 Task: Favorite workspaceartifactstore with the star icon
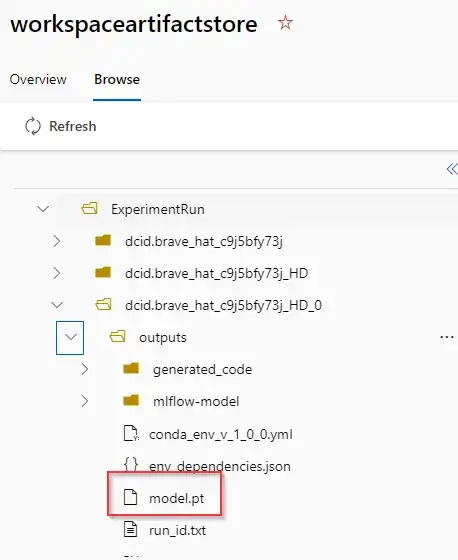285,23
